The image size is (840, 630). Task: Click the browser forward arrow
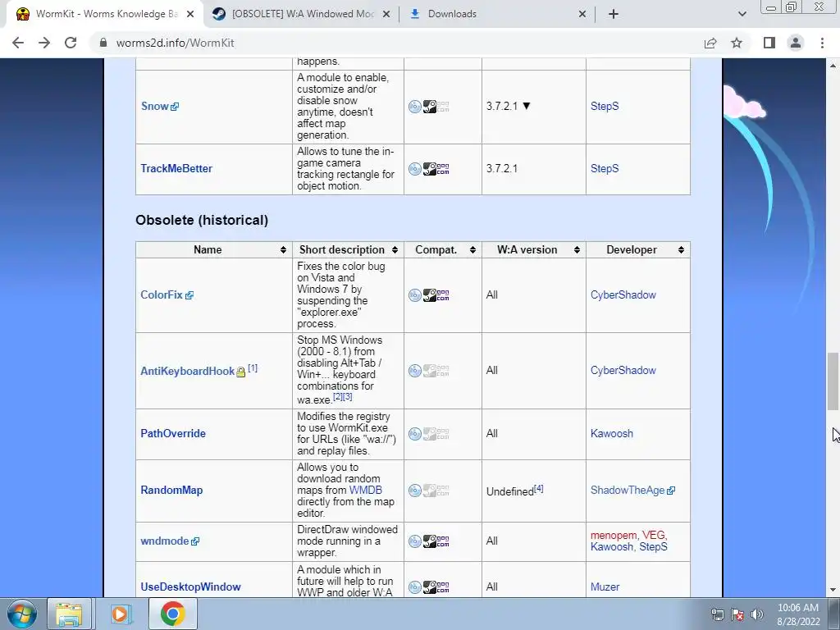pos(44,43)
